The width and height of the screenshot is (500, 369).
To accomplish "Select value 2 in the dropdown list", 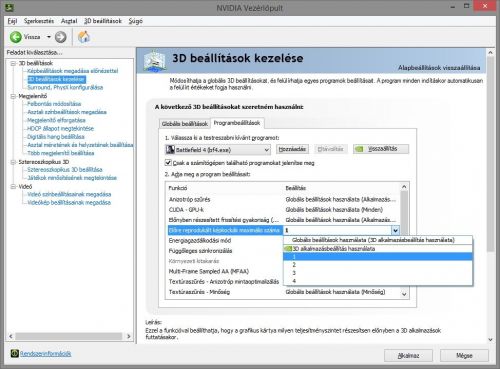I will [x=378, y=265].
